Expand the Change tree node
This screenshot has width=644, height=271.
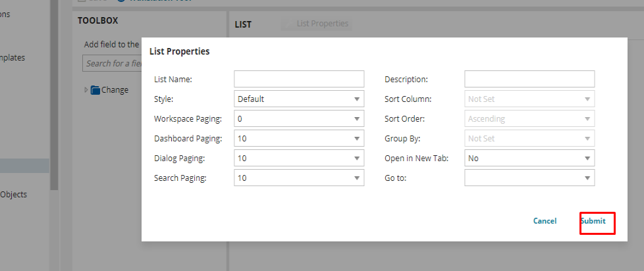(x=86, y=90)
